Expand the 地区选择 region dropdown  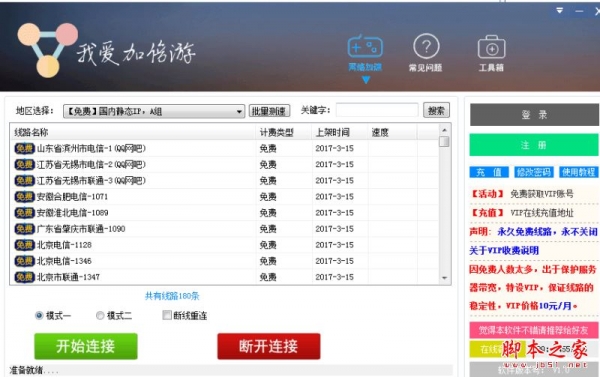(154, 111)
